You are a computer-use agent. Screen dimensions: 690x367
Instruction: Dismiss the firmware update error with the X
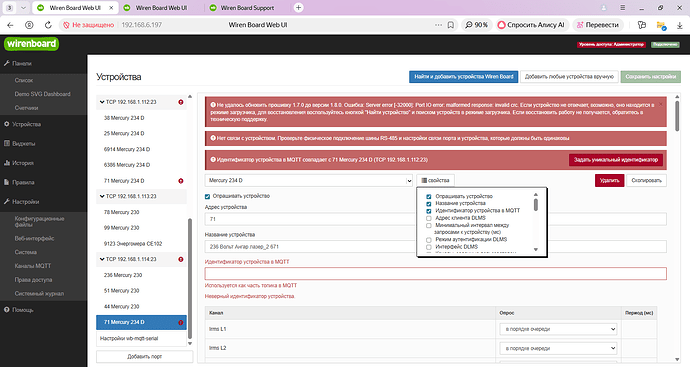661,105
